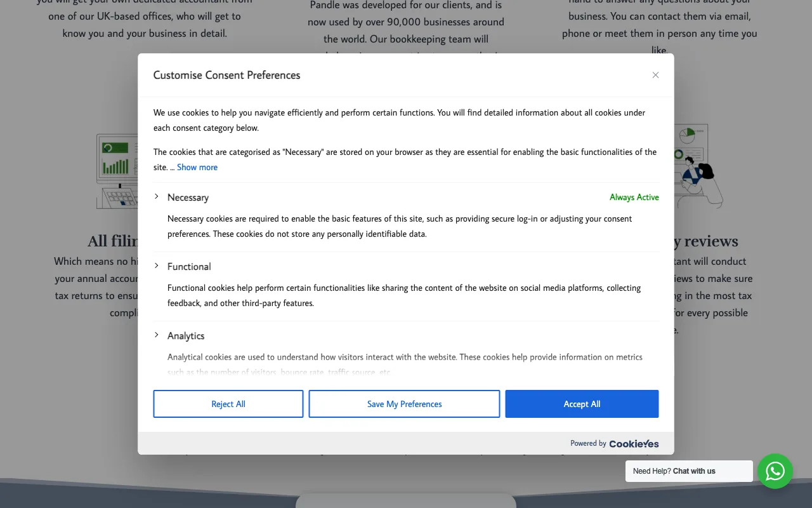Expand the Necessary cookies chevron
Viewport: 812px width, 508px height.
click(x=157, y=197)
